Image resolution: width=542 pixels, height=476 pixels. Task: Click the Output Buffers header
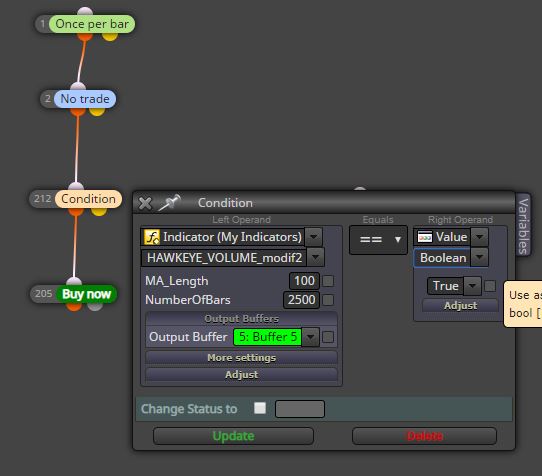(x=241, y=318)
